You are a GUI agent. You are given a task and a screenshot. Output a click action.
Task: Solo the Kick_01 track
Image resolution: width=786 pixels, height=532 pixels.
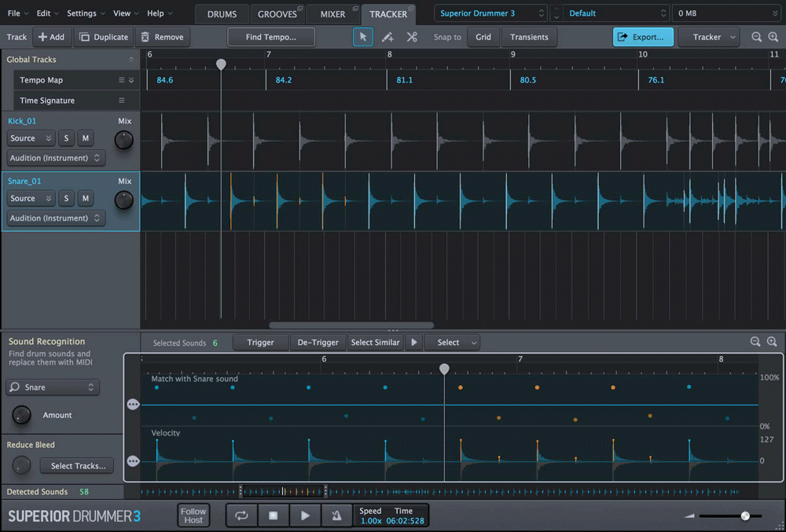click(67, 138)
